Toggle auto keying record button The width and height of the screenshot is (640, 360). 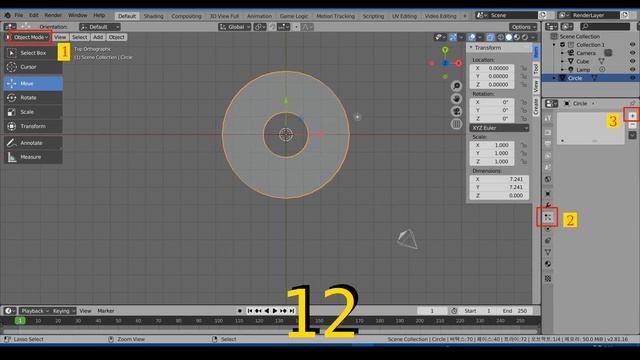240,311
